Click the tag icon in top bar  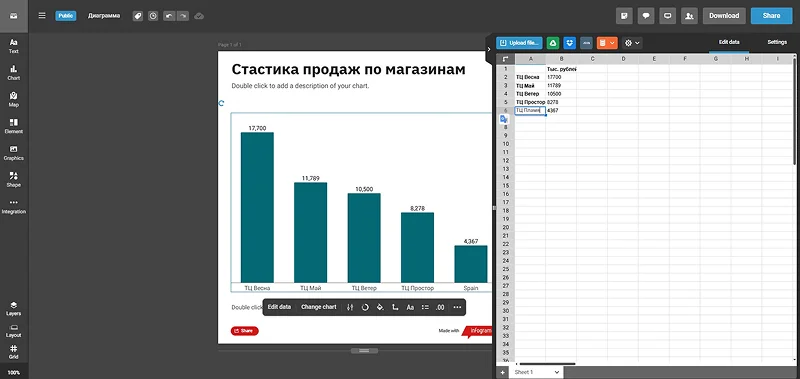(x=138, y=16)
